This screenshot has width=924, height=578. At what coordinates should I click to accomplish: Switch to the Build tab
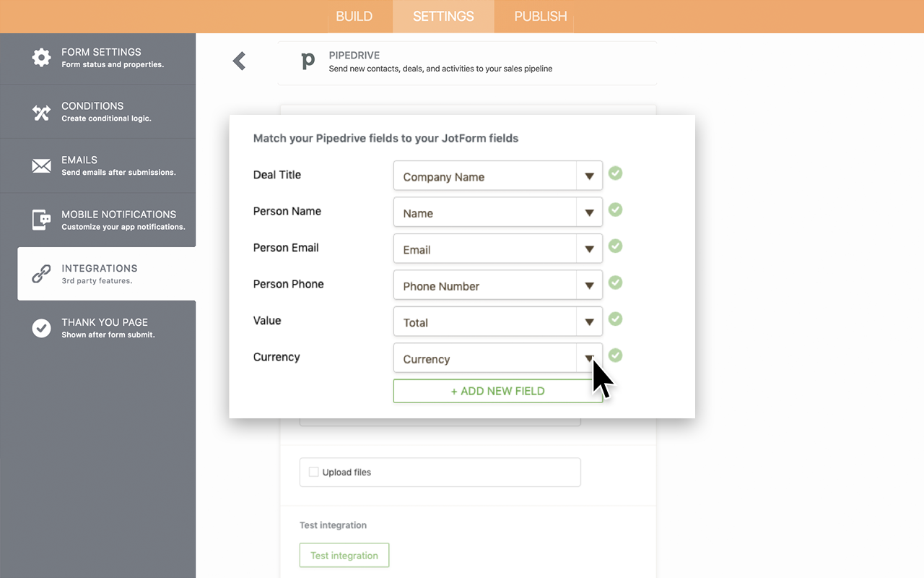(354, 17)
